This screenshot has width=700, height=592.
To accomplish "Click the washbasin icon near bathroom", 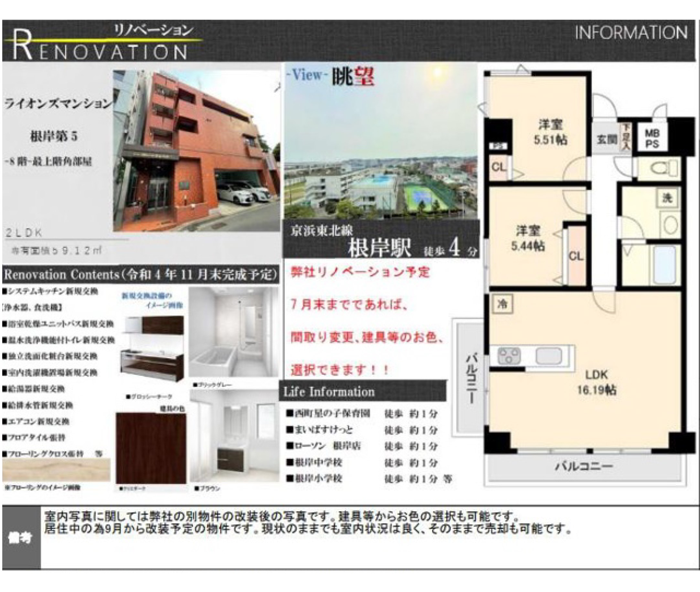I will pyautogui.click(x=671, y=225).
